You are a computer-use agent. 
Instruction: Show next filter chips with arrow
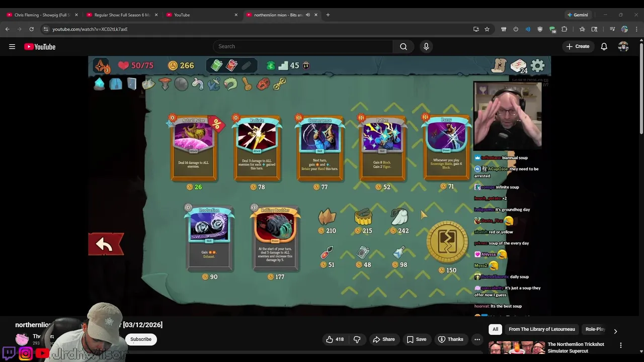(x=615, y=331)
